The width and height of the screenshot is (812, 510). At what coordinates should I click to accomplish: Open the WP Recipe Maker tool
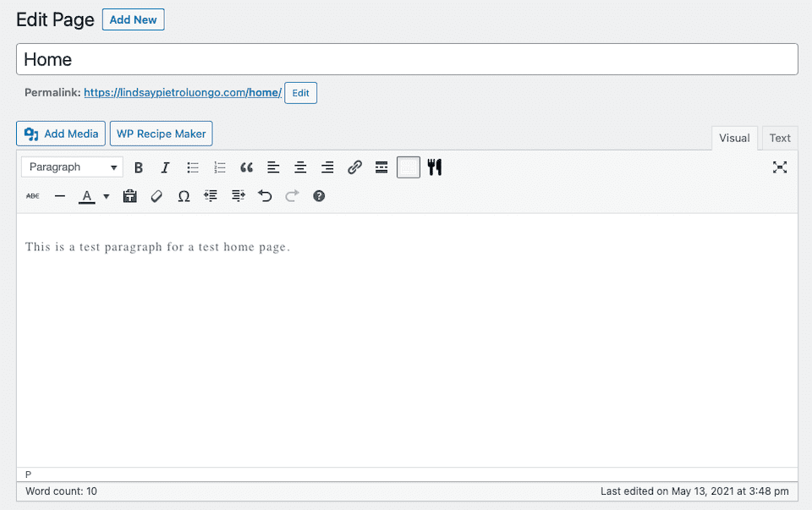click(161, 133)
